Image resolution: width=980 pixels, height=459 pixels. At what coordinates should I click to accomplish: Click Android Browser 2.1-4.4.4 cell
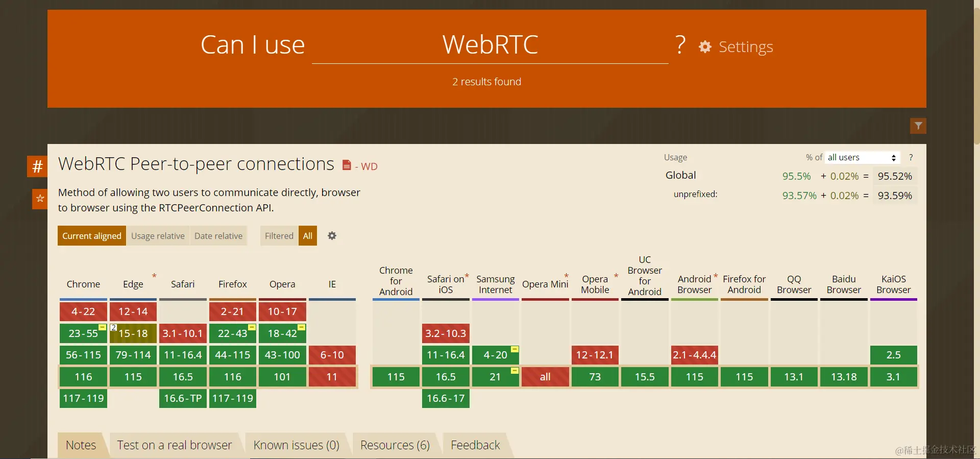(695, 355)
